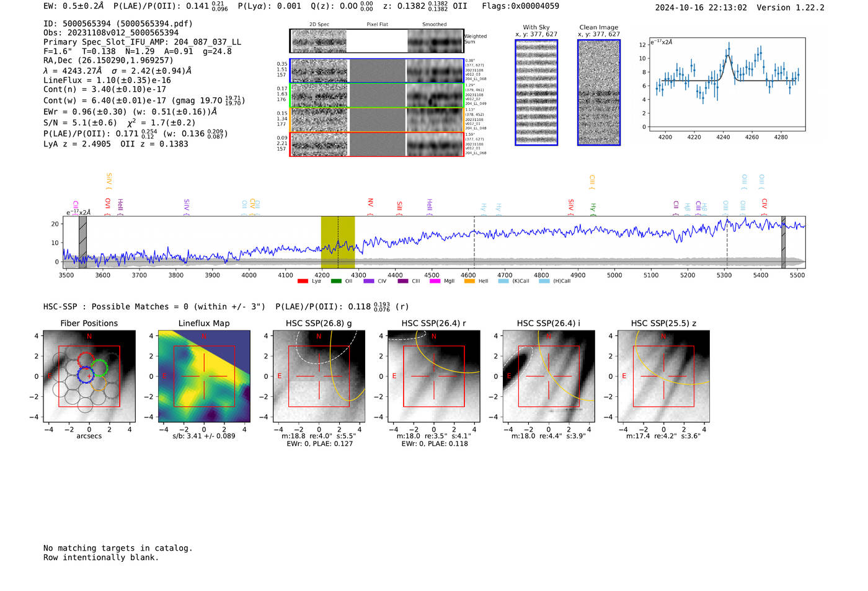
Task: Open the HSC SSP(25.5) z cutout
Action: [x=663, y=376]
